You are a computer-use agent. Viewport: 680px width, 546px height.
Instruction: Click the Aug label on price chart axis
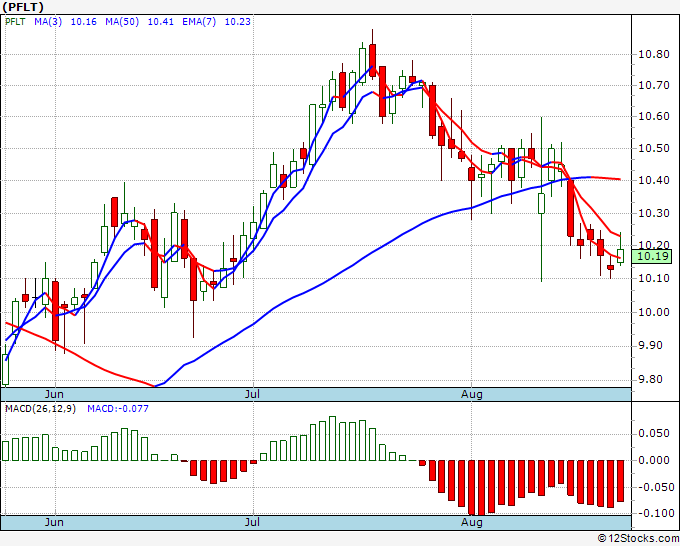(x=471, y=394)
